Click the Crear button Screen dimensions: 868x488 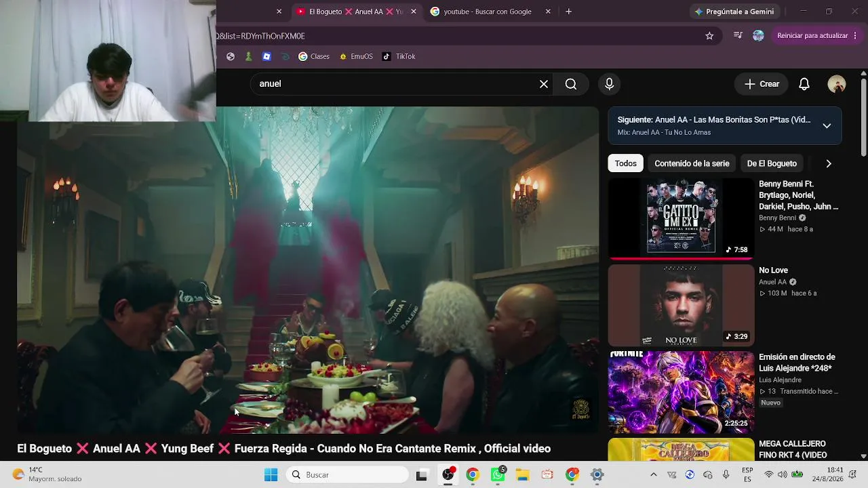tap(762, 84)
